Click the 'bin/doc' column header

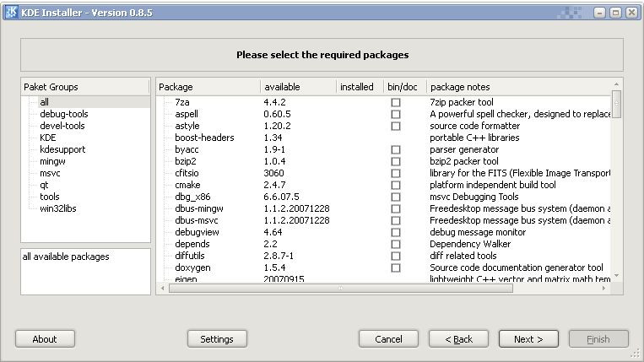[x=404, y=87]
